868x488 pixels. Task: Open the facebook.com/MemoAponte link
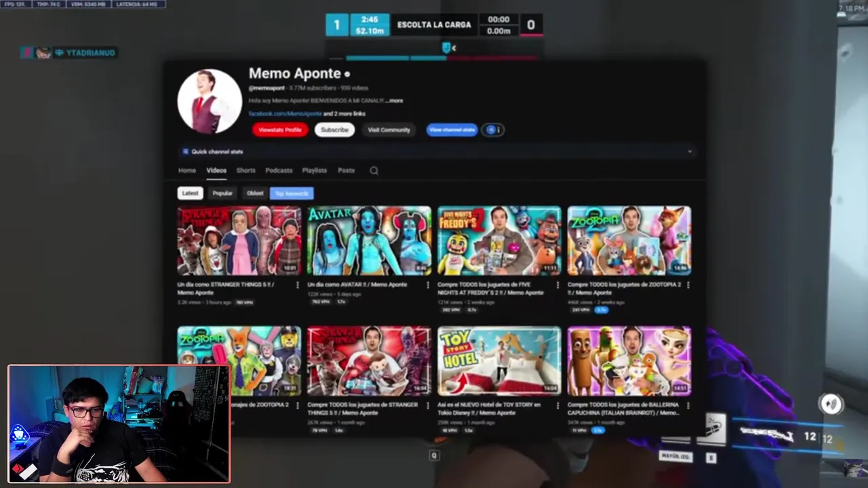(x=285, y=114)
